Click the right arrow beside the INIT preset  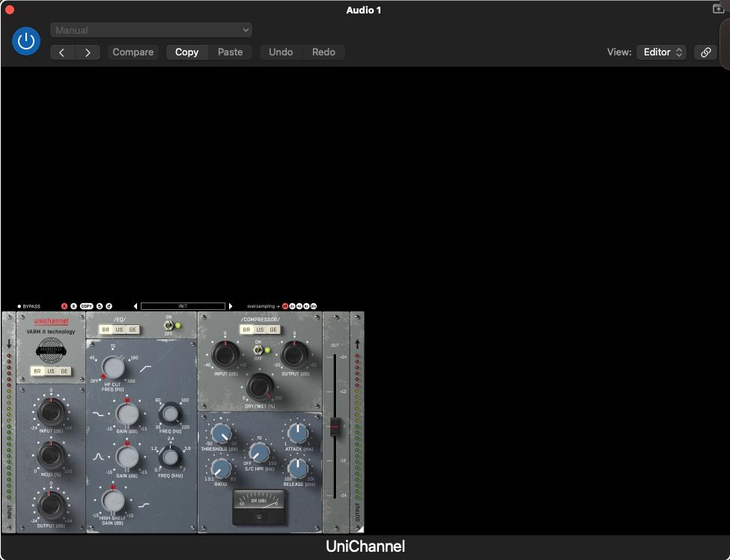231,306
